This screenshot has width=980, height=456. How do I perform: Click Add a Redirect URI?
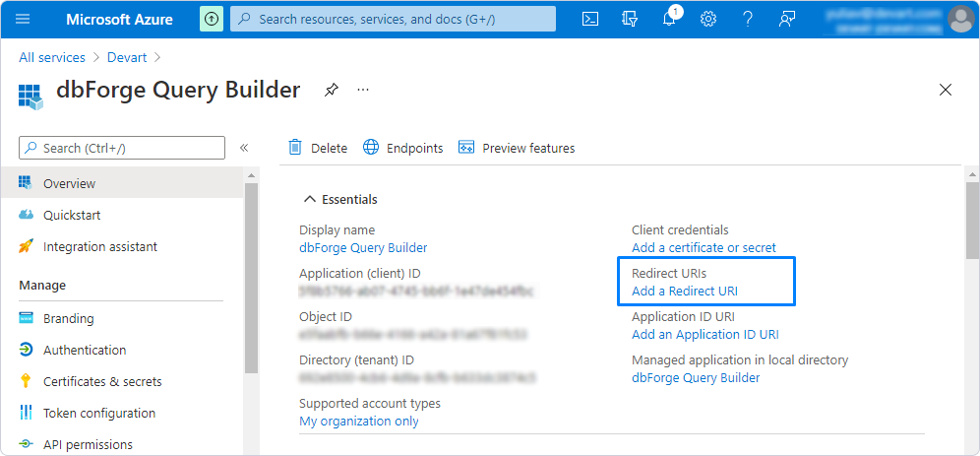coord(685,291)
